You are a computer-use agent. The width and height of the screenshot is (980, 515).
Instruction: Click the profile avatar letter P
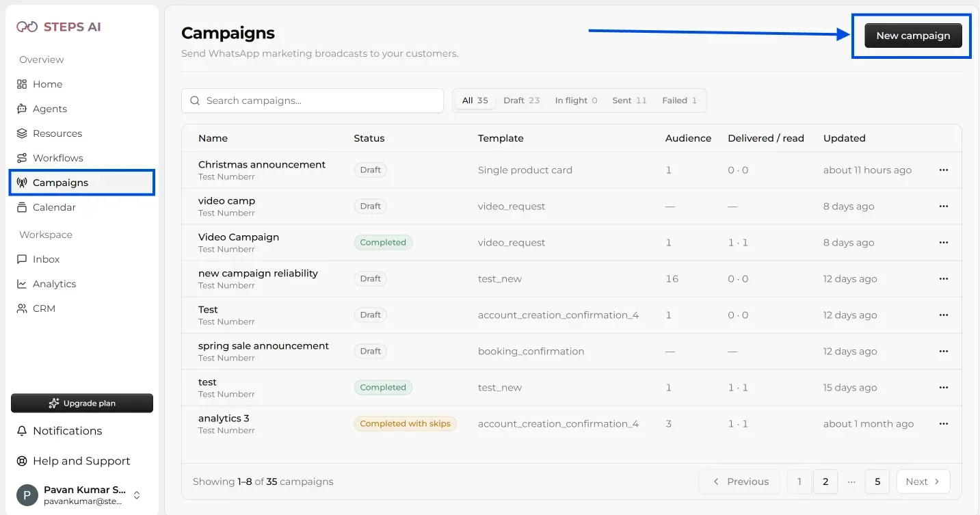pos(27,495)
